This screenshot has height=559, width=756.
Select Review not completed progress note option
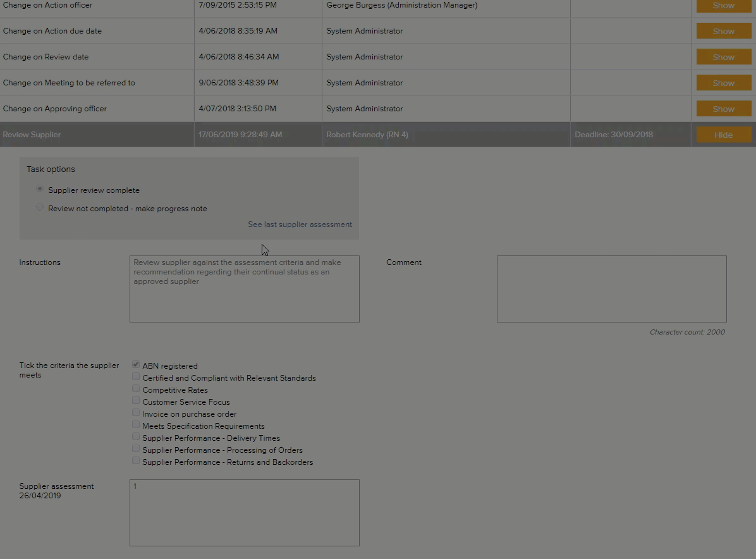(x=40, y=207)
